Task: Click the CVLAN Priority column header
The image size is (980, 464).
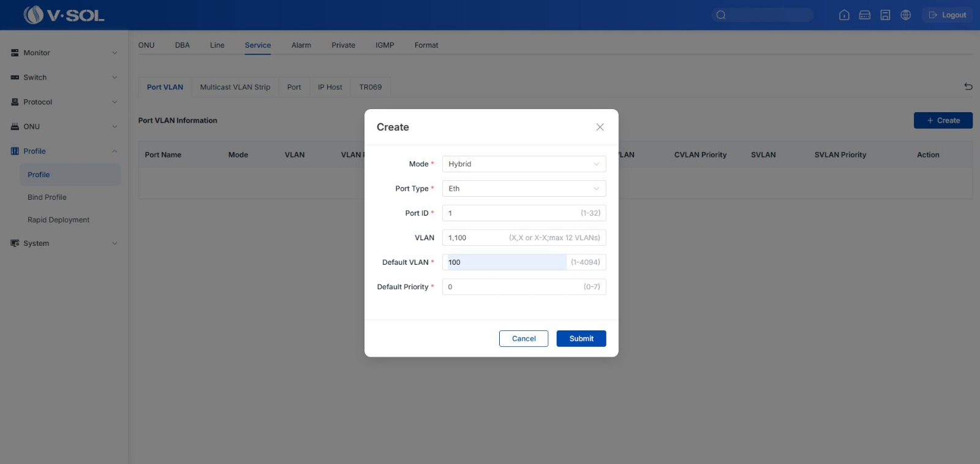Action: 700,154
